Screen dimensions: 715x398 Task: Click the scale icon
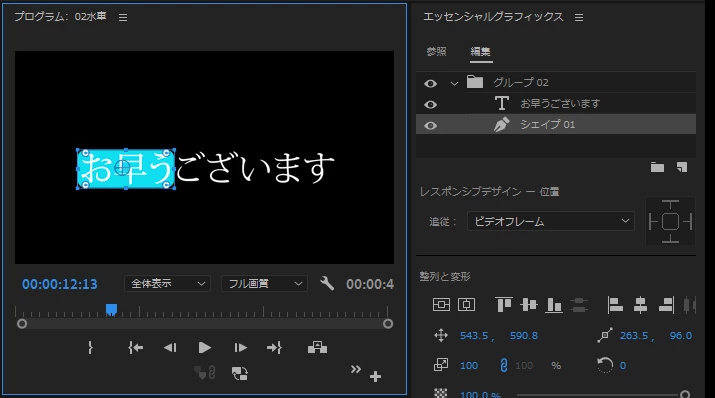click(x=441, y=365)
